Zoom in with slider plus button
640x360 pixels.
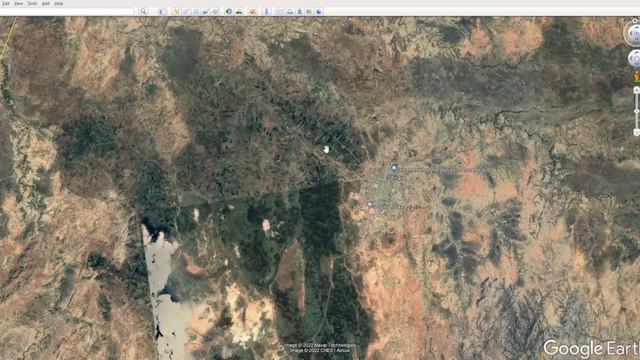636,90
